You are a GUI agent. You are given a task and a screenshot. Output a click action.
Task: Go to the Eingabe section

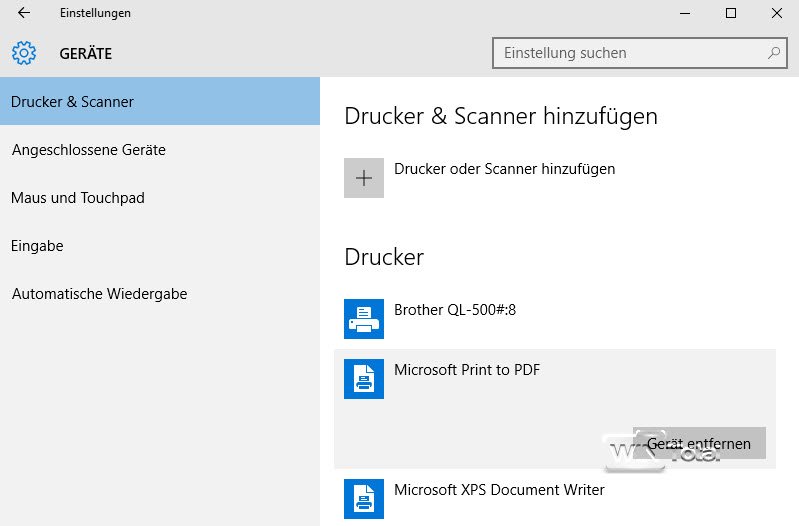pos(37,246)
